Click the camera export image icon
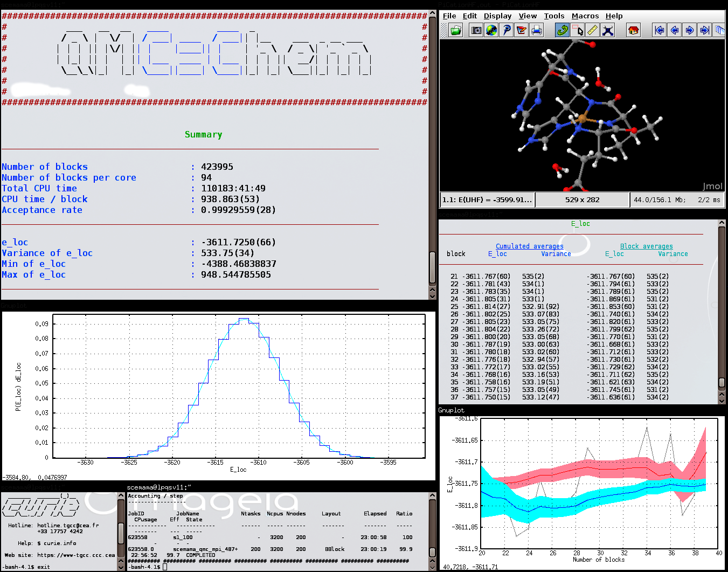Image resolution: width=728 pixels, height=572 pixels. (476, 30)
